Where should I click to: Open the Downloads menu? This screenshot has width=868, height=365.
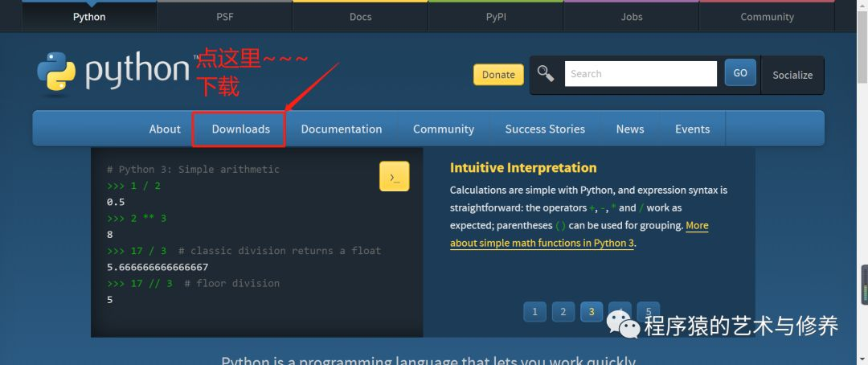(241, 129)
